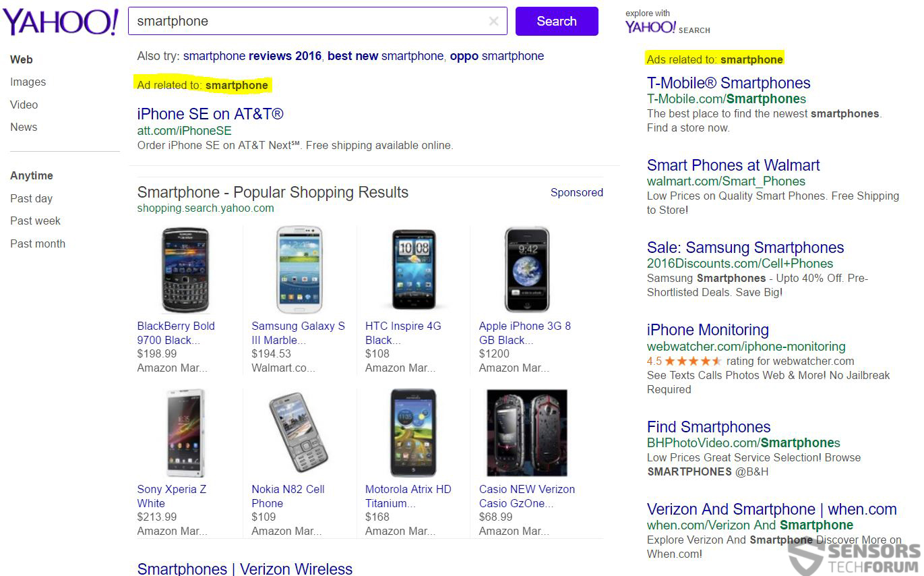Open 'iPhone Monitoring' ad

(708, 330)
